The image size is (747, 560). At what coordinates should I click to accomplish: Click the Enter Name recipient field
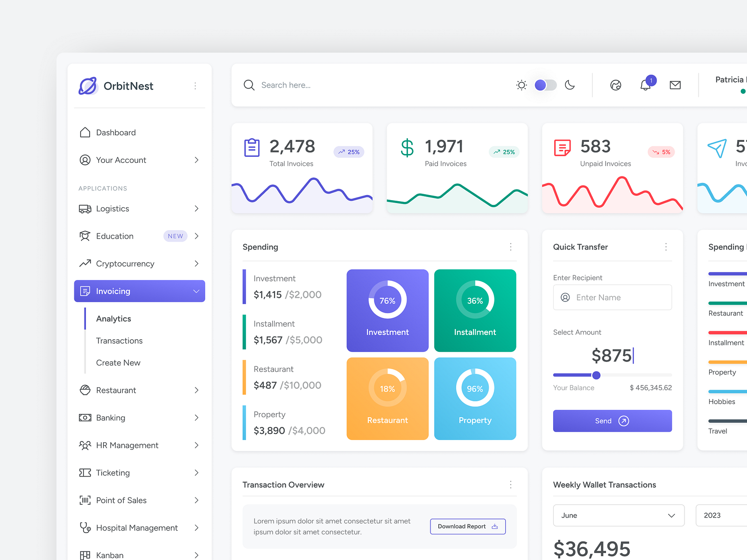[612, 297]
